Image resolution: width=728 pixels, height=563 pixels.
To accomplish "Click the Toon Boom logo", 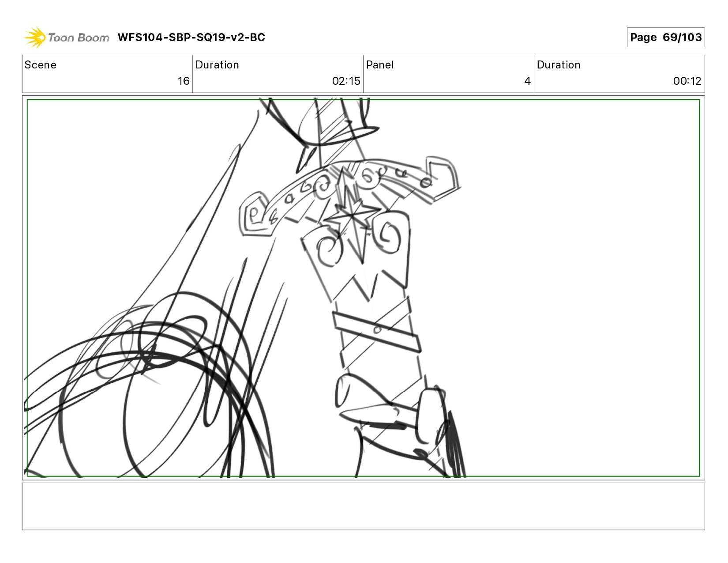I will 66,38.
